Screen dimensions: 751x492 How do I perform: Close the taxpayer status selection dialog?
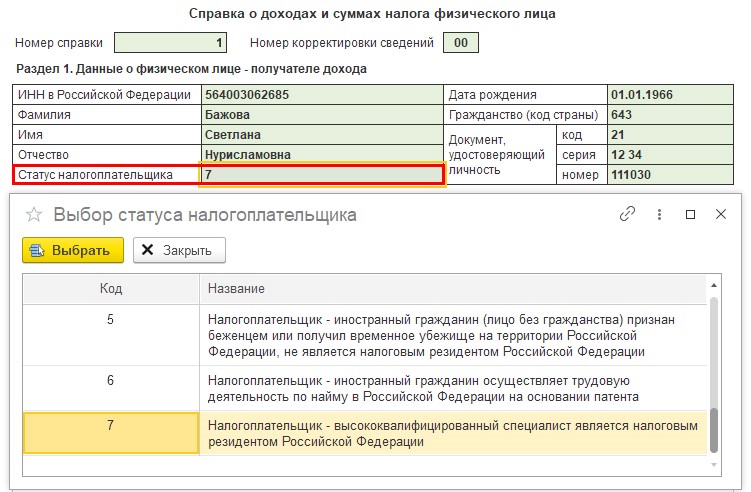tap(720, 214)
